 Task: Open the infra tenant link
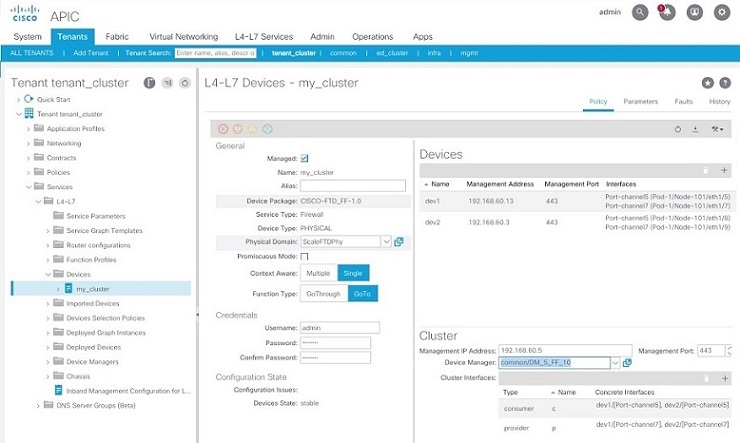tap(434, 53)
